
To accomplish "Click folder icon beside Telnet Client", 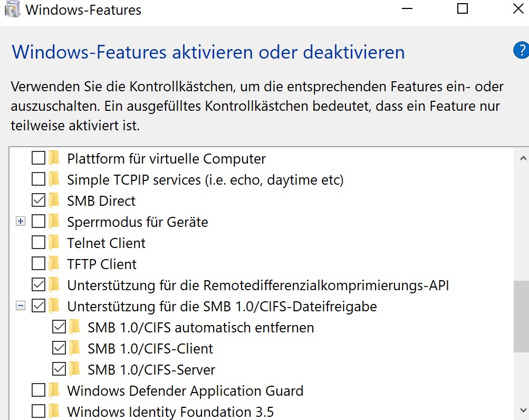I will tap(54, 242).
